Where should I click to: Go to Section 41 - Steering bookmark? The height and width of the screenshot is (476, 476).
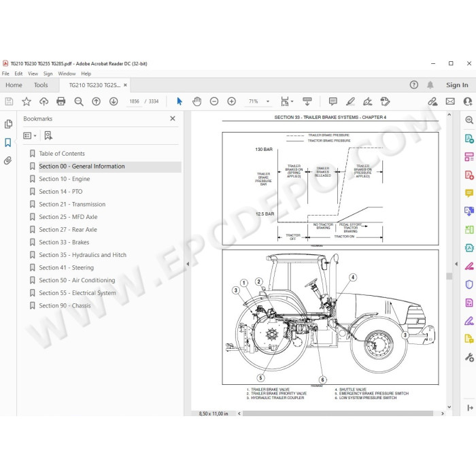click(x=66, y=268)
